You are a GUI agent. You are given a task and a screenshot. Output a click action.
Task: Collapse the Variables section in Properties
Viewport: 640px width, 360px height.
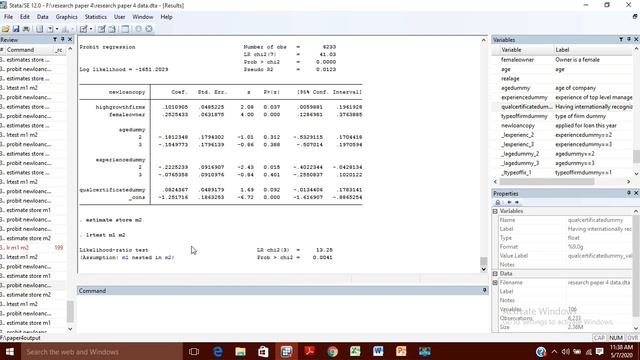[495, 211]
